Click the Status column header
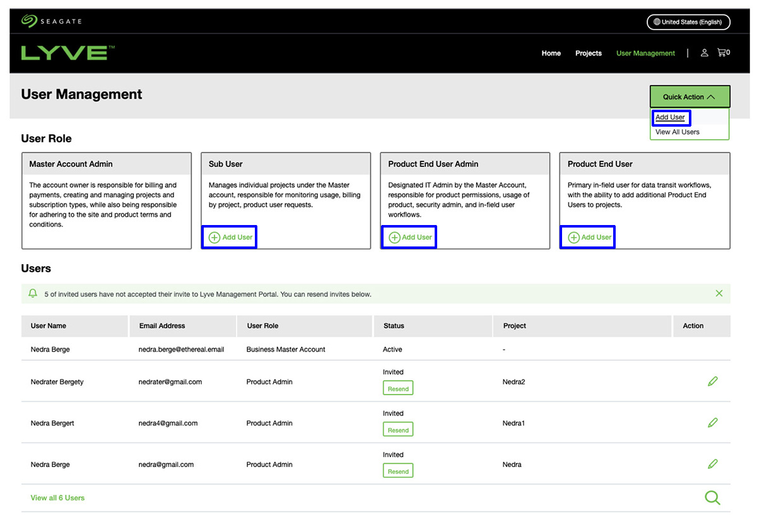Screen dimensions: 757x532 tap(433, 326)
